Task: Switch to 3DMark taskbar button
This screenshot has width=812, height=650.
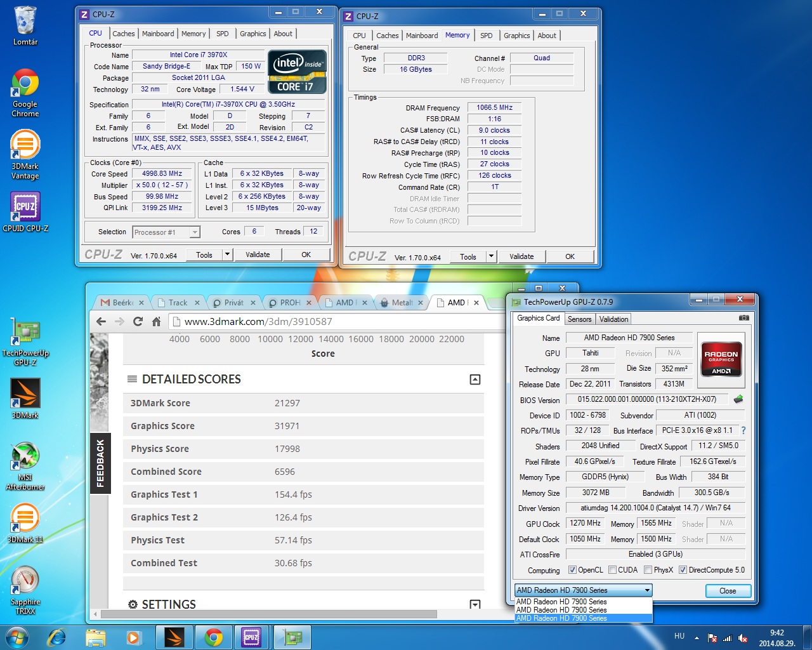Action: click(174, 637)
